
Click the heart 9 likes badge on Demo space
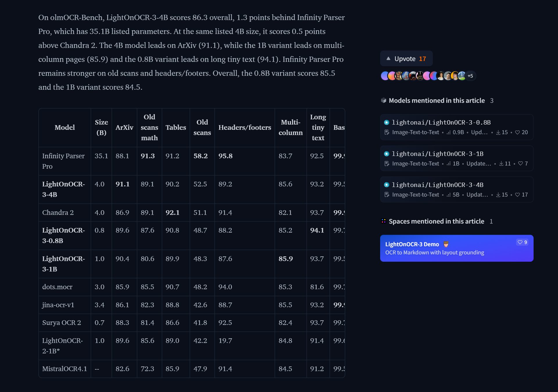(x=522, y=242)
